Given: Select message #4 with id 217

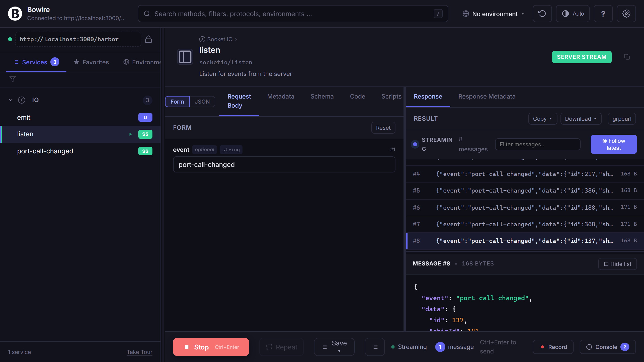Looking at the screenshot, I should 525,174.
